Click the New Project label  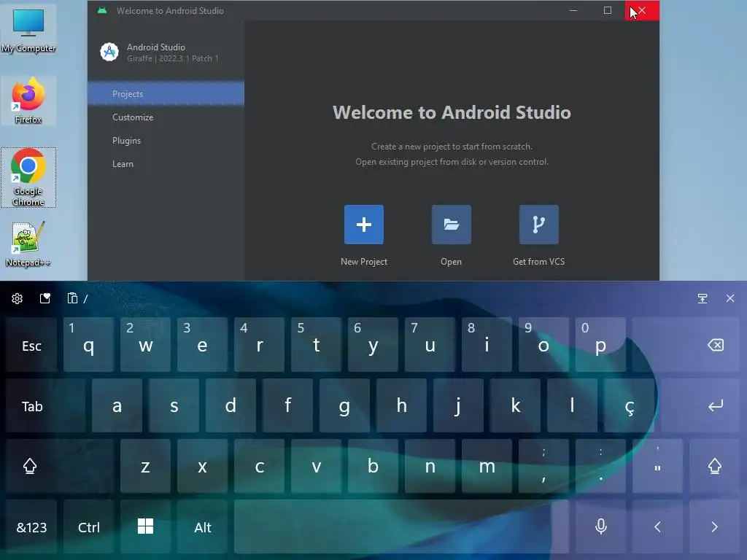tap(364, 262)
